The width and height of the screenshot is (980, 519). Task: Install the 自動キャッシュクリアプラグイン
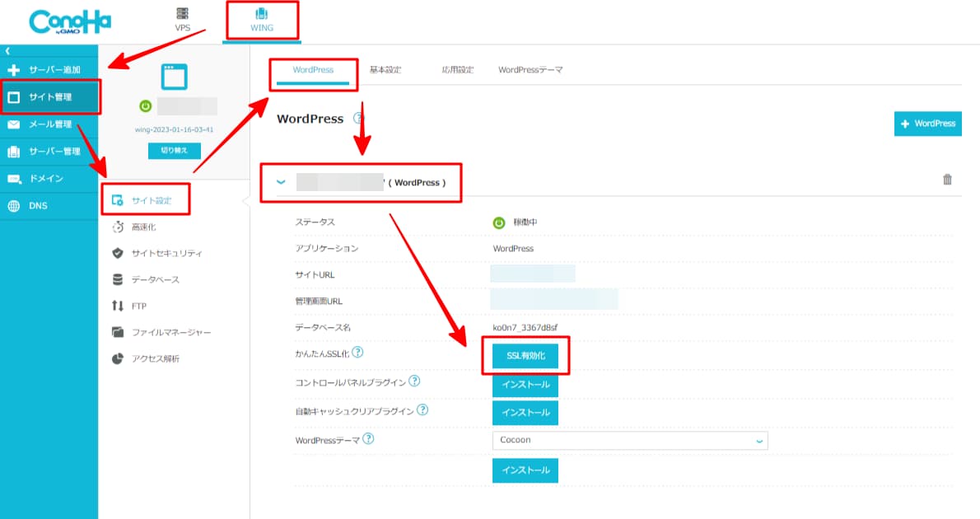tap(525, 413)
